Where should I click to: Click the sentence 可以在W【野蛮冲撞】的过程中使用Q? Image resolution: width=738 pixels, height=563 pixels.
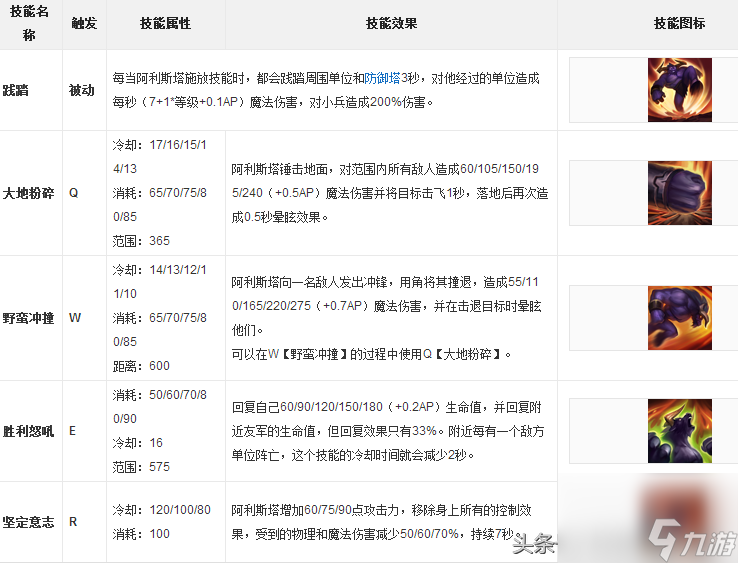click(x=371, y=354)
